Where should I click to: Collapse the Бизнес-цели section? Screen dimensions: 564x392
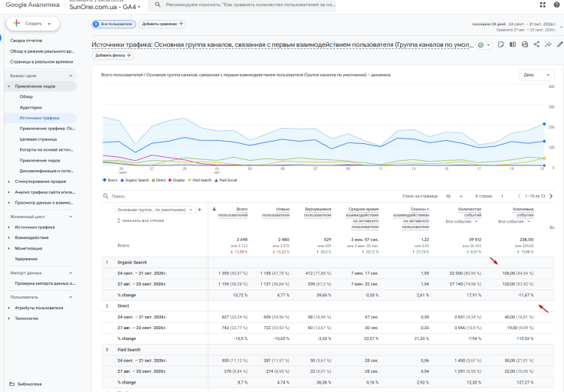[x=70, y=76]
